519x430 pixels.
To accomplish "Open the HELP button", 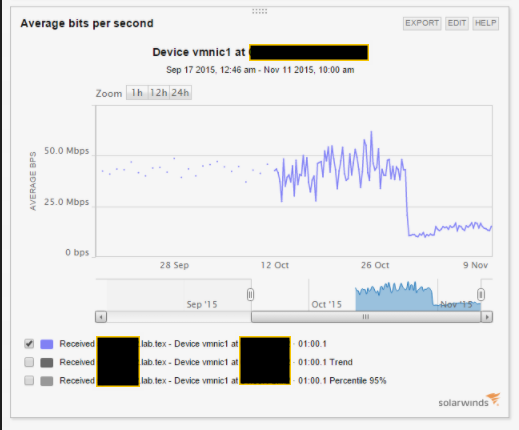I will [x=485, y=23].
